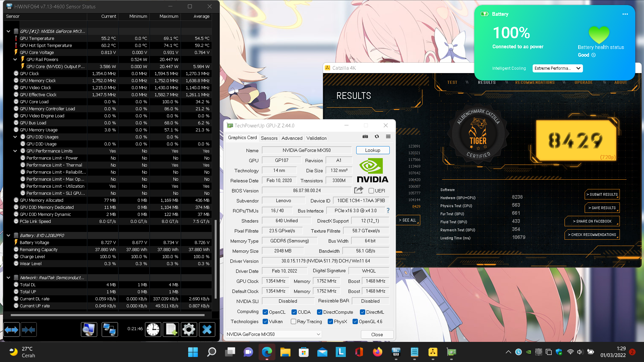Click GPU-Z Name field NVIDIA GeForce MX350
This screenshot has width=644, height=362.
click(x=307, y=150)
